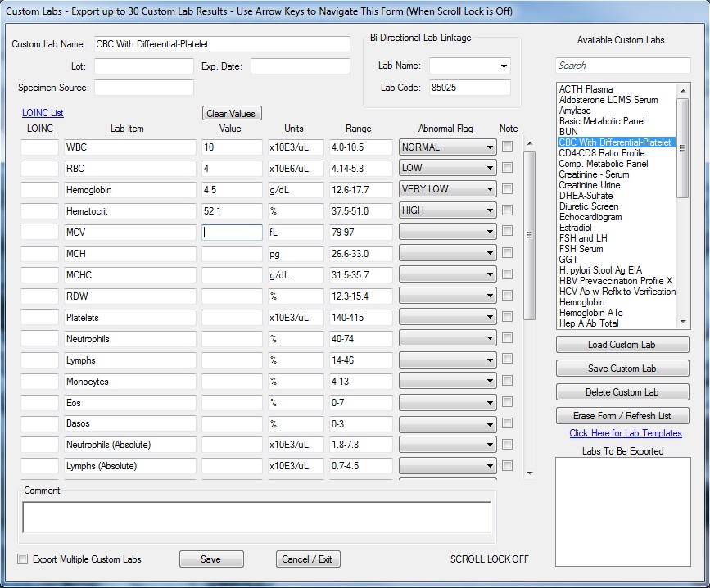Screen dimensions: 710x588
Task: Click the Platelets Range field 140-415
Action: [361, 317]
